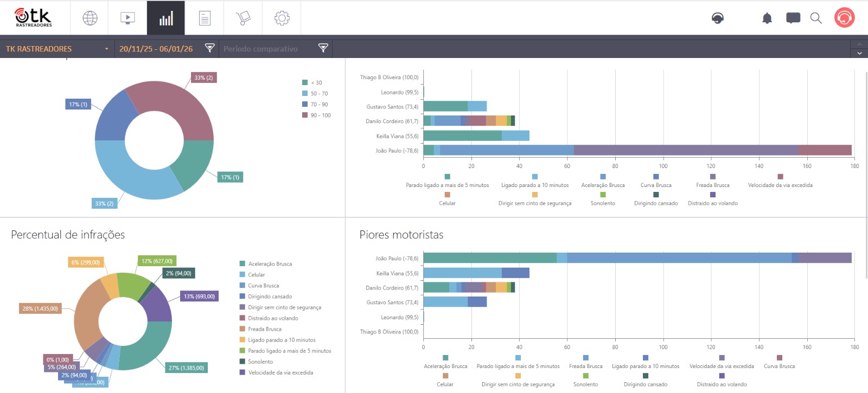Toggle 'Freada Brusca' in infractions pie legend

coord(264,329)
